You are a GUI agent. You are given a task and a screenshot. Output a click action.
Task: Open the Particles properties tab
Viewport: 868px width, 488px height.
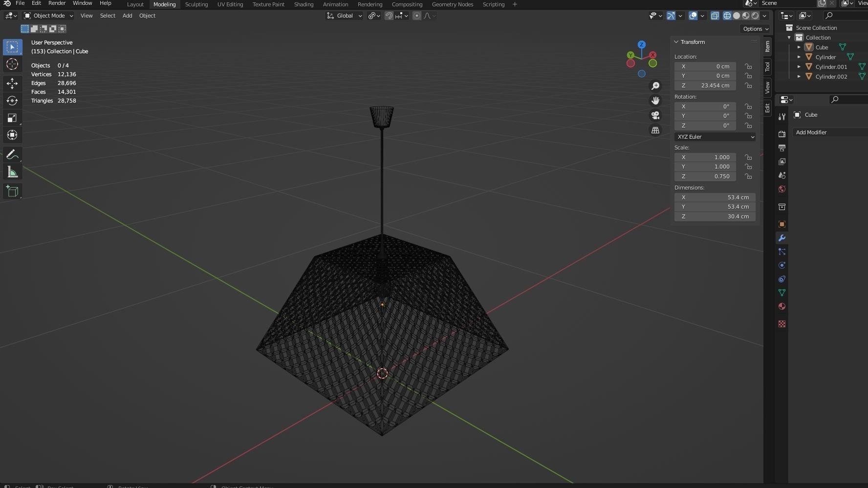pyautogui.click(x=782, y=252)
